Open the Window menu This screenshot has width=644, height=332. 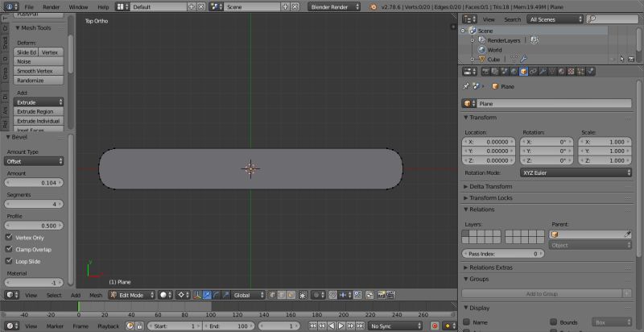pos(78,7)
